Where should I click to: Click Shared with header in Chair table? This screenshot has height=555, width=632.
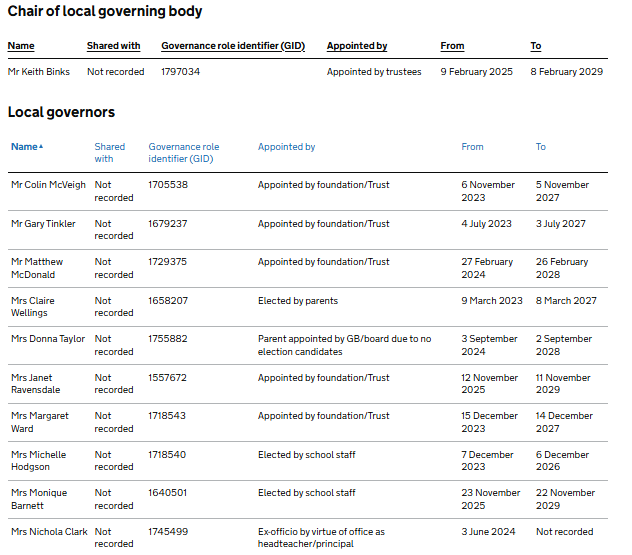tap(113, 46)
